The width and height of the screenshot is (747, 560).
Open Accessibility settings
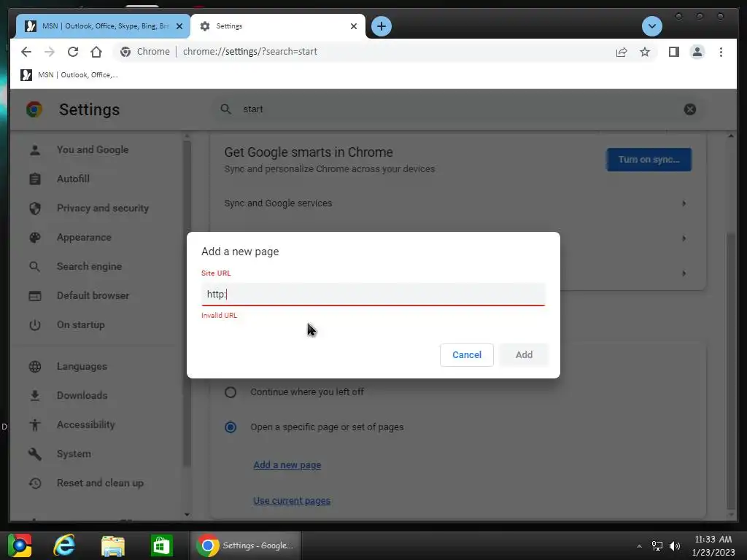(86, 425)
